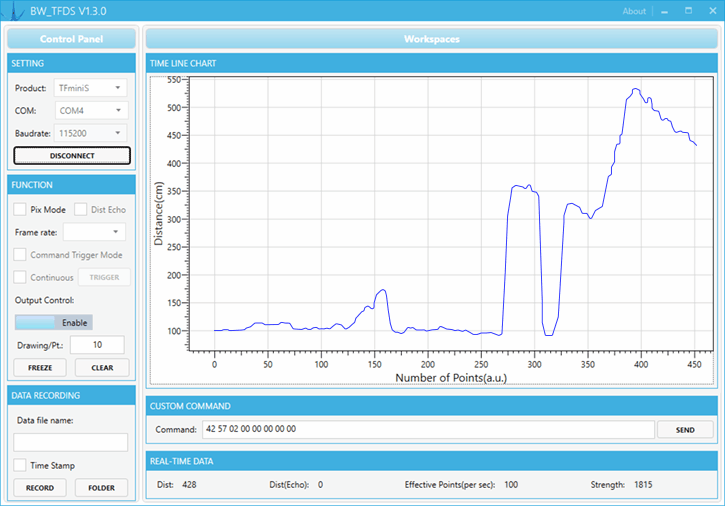725x506 pixels.
Task: Check the Command Trigger Mode option
Action: (x=21, y=255)
